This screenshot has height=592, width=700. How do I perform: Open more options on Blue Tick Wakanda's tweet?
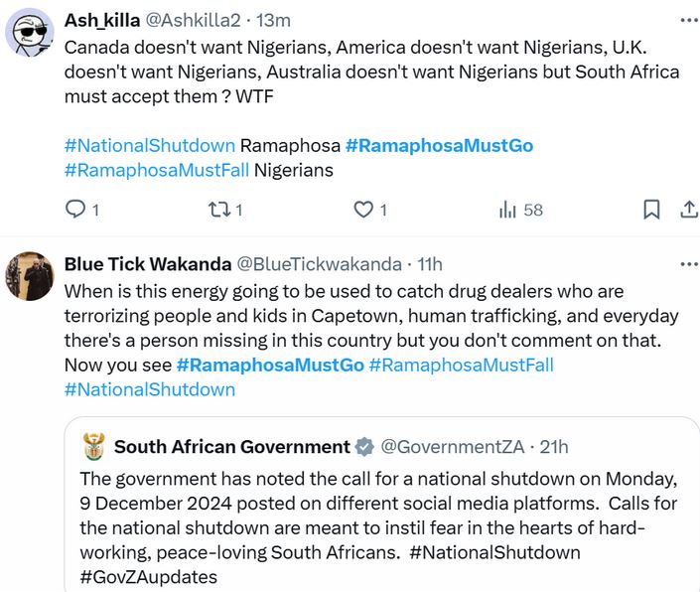687,264
